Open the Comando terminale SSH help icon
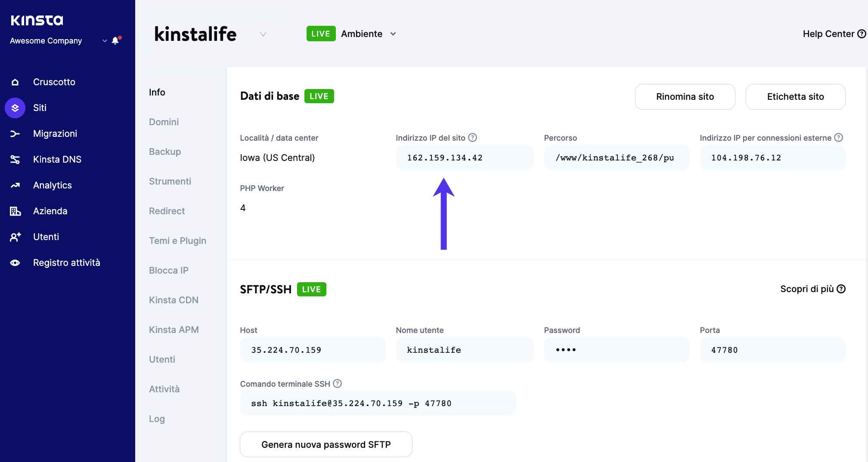This screenshot has height=462, width=868. pyautogui.click(x=338, y=383)
